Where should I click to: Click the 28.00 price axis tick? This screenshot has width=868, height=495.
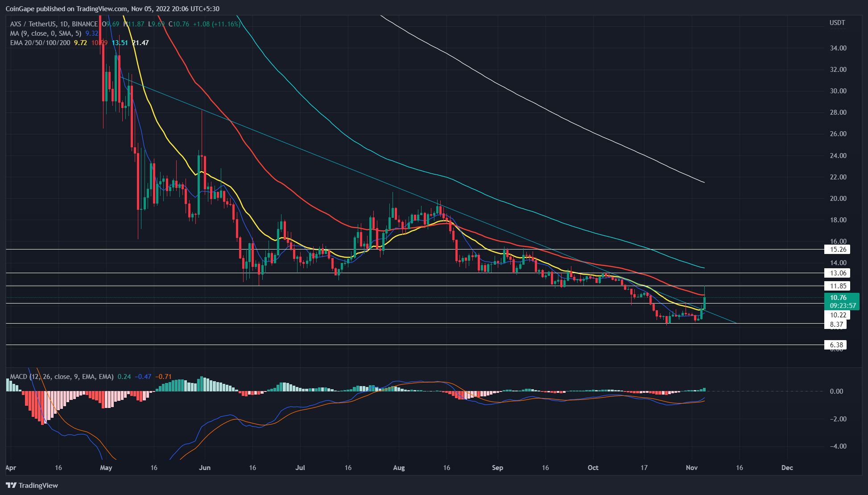coord(838,112)
